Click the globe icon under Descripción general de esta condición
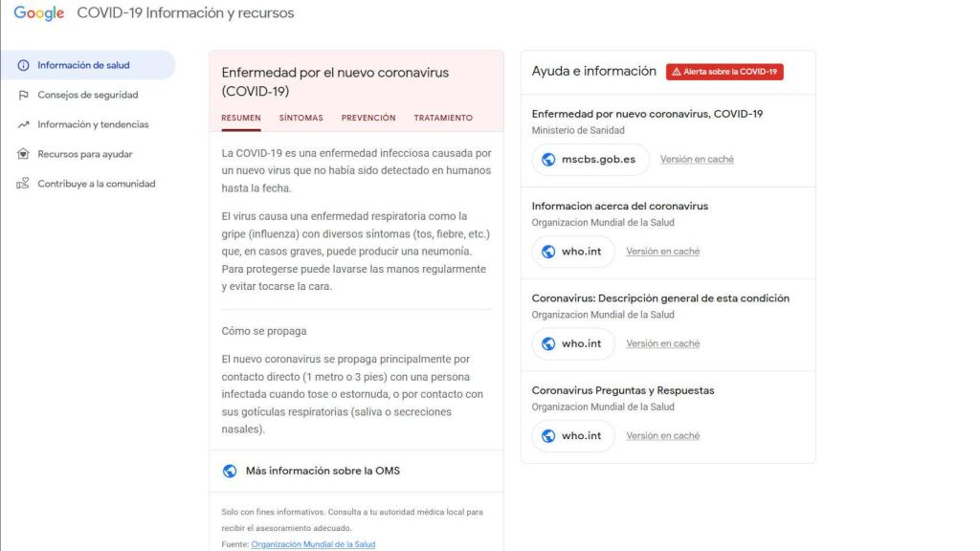 pos(548,343)
